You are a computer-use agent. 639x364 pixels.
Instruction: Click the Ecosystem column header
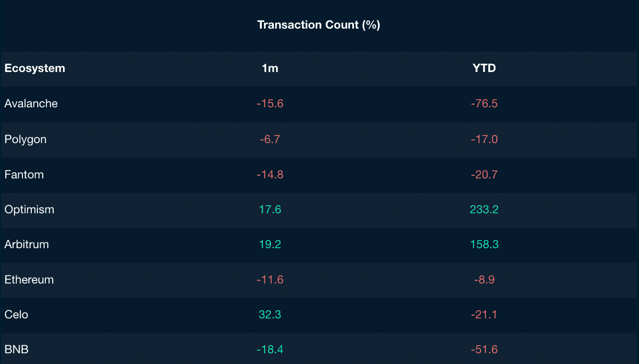pos(35,68)
